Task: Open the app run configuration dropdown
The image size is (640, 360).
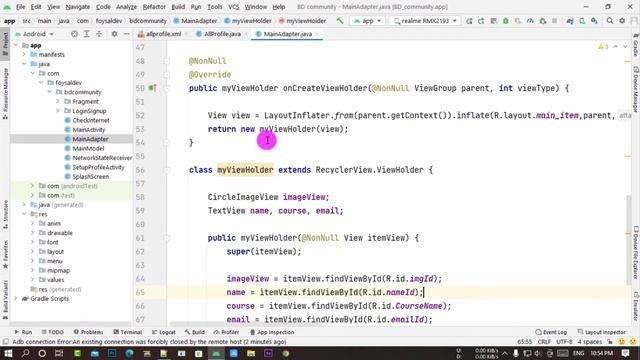Action: click(x=367, y=21)
